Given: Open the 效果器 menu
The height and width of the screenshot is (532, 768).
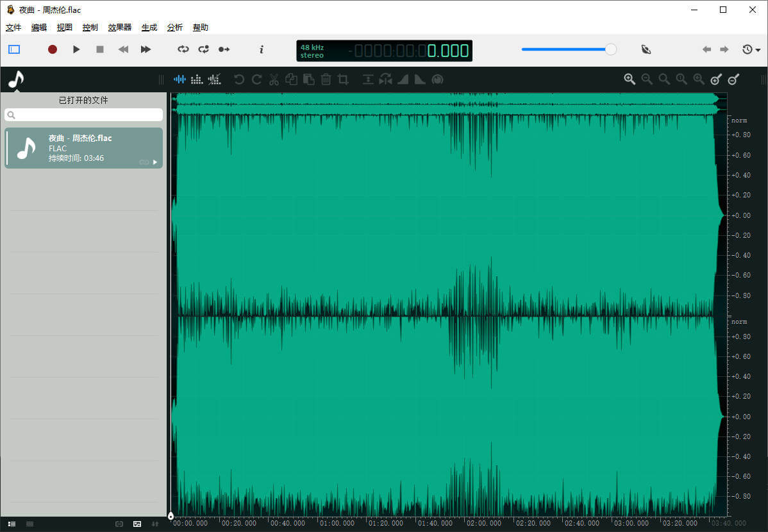Looking at the screenshot, I should [119, 27].
